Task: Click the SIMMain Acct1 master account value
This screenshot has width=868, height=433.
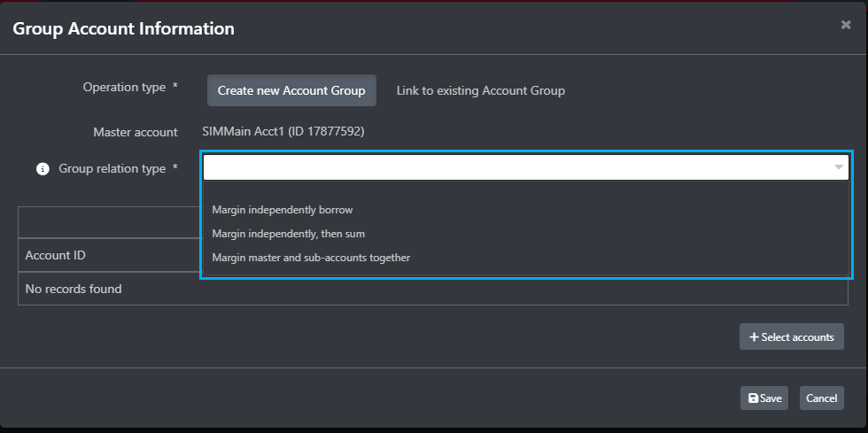Action: tap(283, 132)
